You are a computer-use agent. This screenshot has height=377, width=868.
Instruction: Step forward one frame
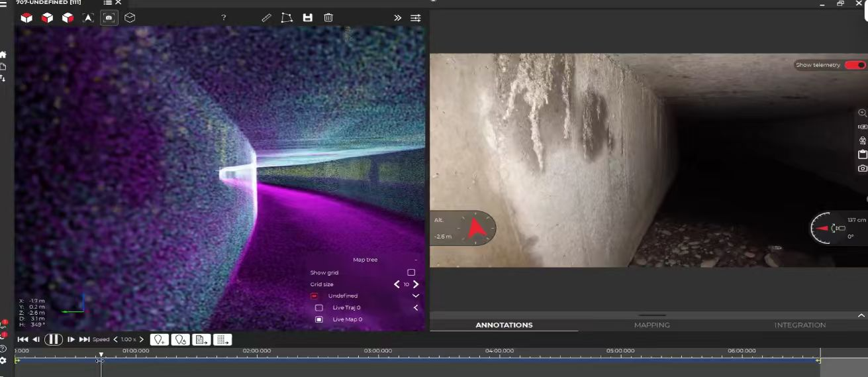tap(71, 339)
